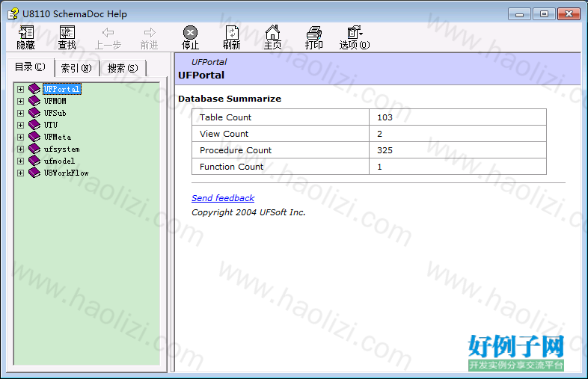This screenshot has width=588, height=379.
Task: Select the ufsystem tree item label
Action: coord(61,149)
